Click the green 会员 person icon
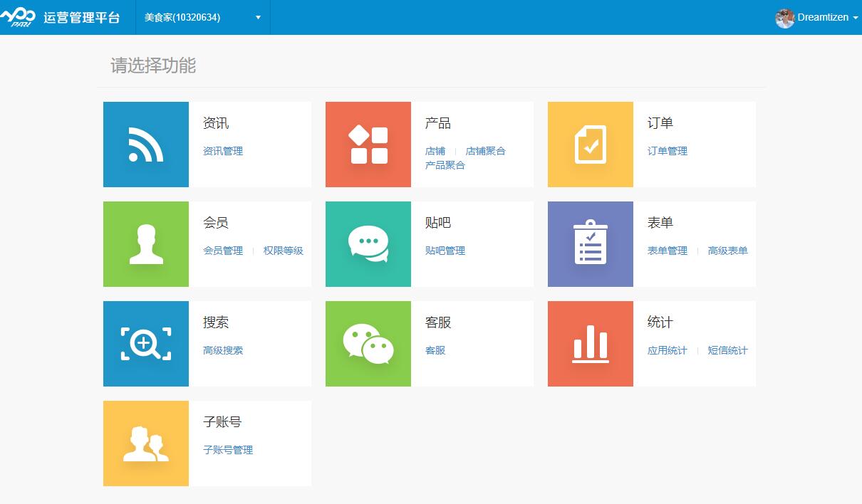The image size is (862, 504). 146,244
